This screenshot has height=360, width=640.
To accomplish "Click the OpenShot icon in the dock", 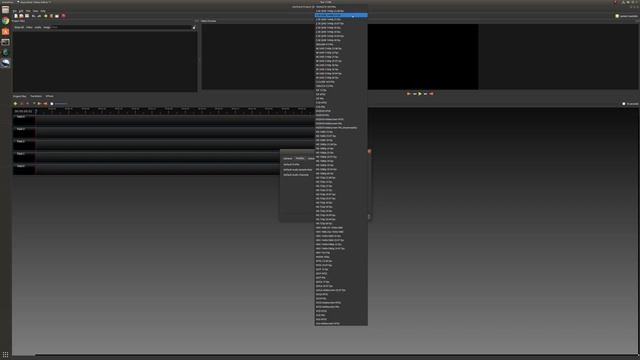I will [x=5, y=63].
